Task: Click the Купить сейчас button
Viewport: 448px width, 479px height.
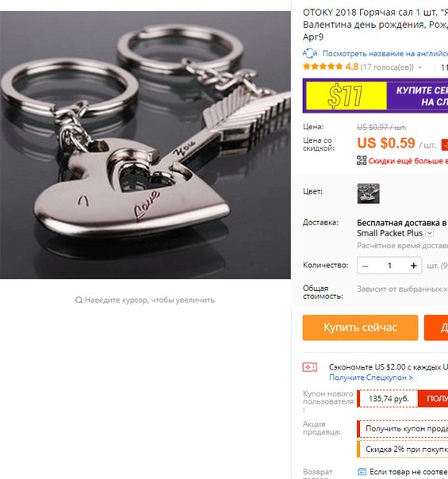Action: 360,328
